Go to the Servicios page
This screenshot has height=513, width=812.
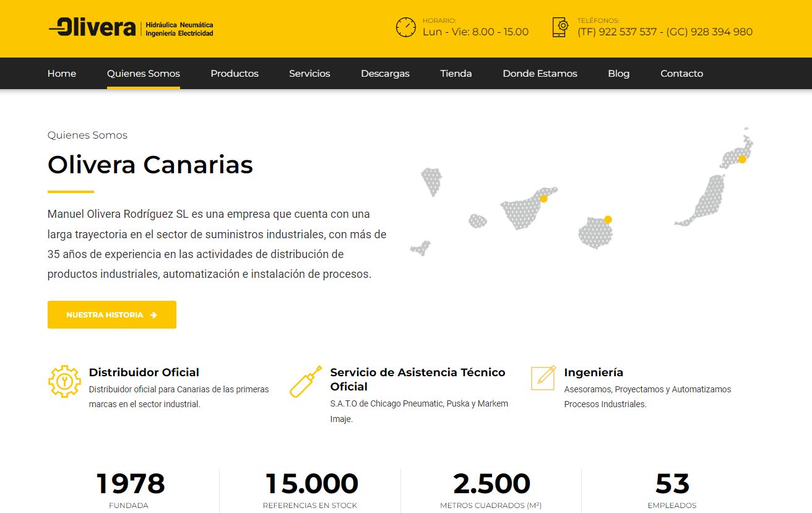coord(309,74)
